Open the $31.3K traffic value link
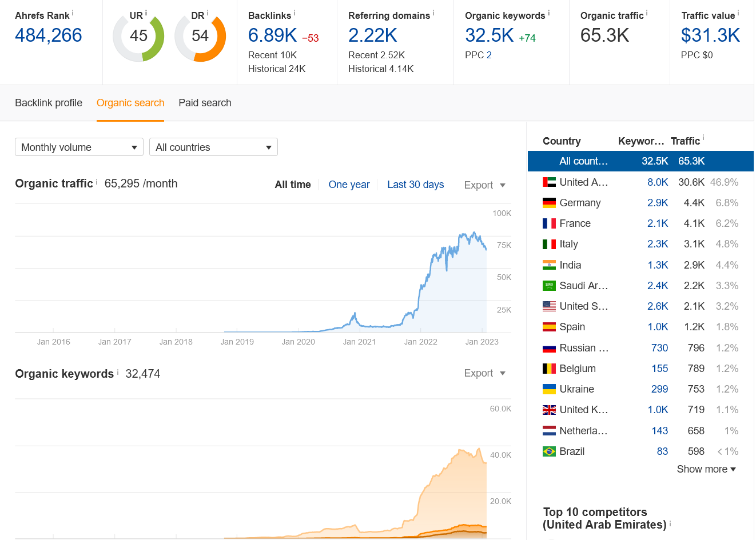 tap(710, 35)
